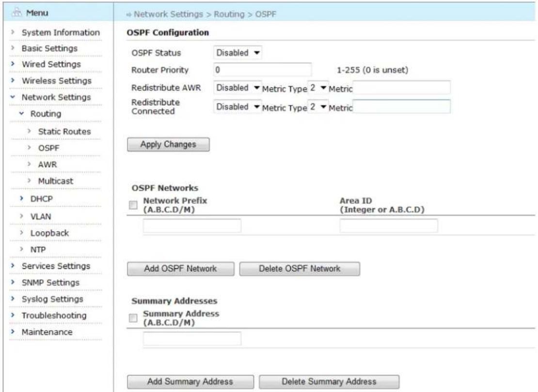Open System Information in the menu
The image size is (538, 392).
coord(61,32)
